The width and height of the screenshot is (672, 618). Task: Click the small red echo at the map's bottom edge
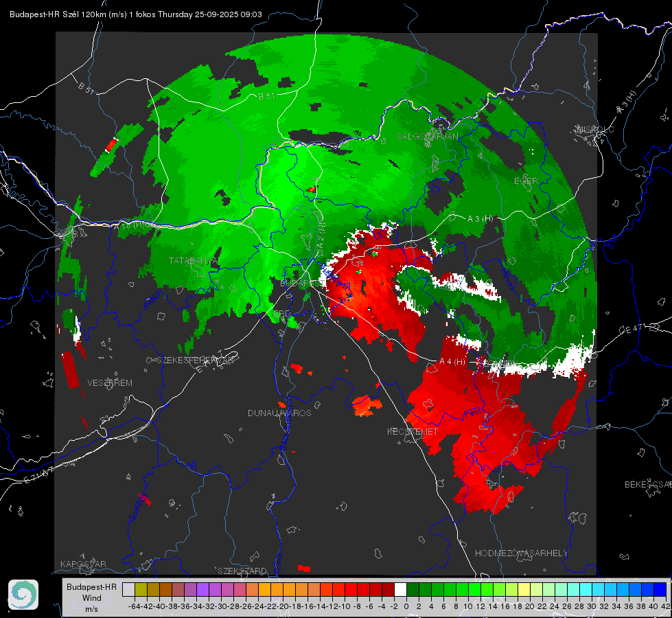coord(304,569)
